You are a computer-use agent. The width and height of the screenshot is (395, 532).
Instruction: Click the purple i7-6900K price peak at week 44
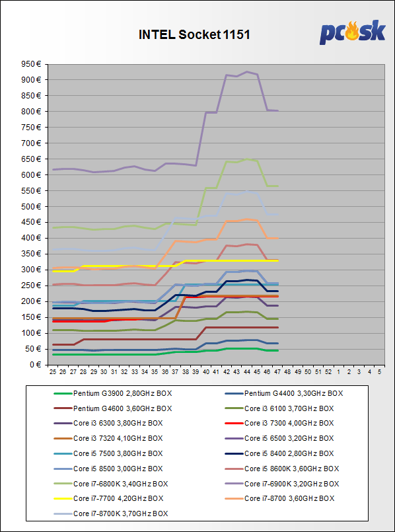(x=247, y=71)
